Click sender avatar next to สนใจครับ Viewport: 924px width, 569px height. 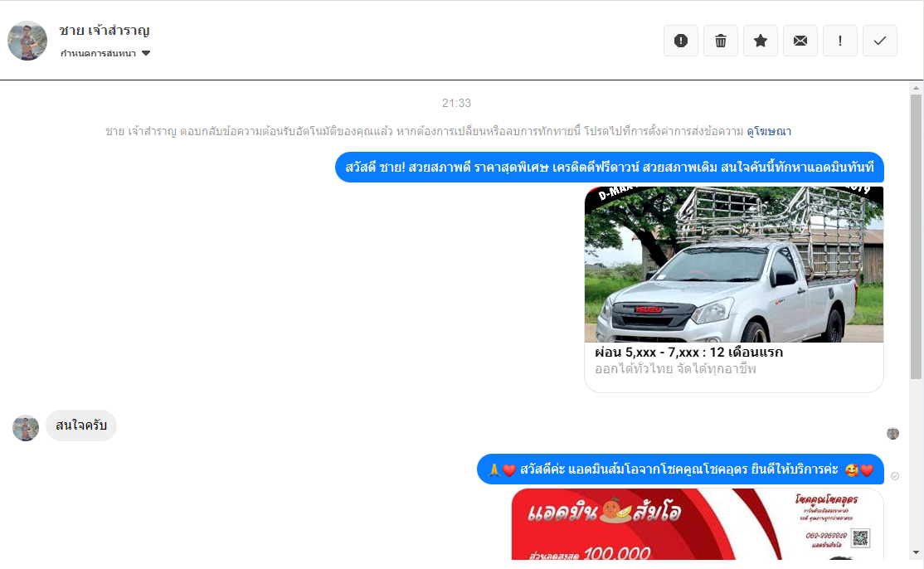tap(26, 428)
